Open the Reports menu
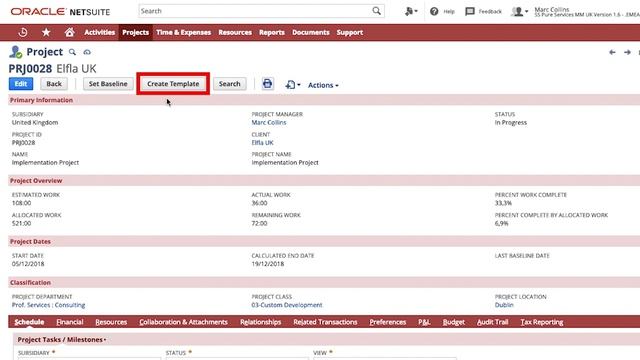This screenshot has height=360, width=640. 271,32
